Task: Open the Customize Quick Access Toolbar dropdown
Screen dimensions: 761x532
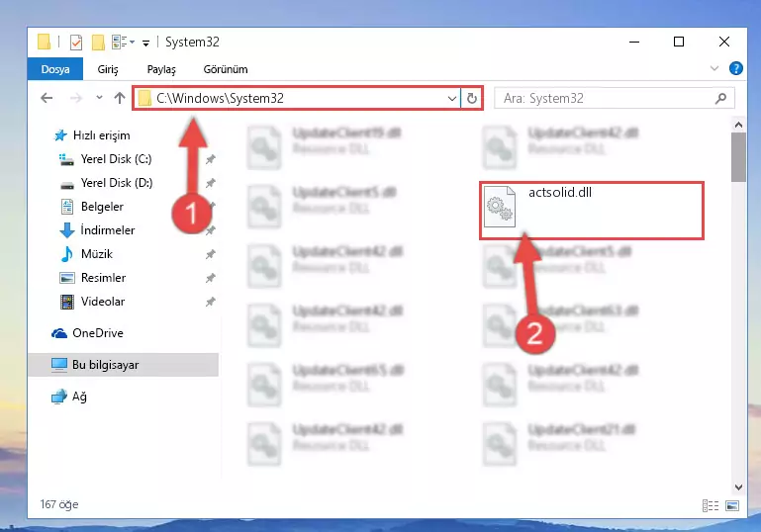Action: (x=145, y=44)
